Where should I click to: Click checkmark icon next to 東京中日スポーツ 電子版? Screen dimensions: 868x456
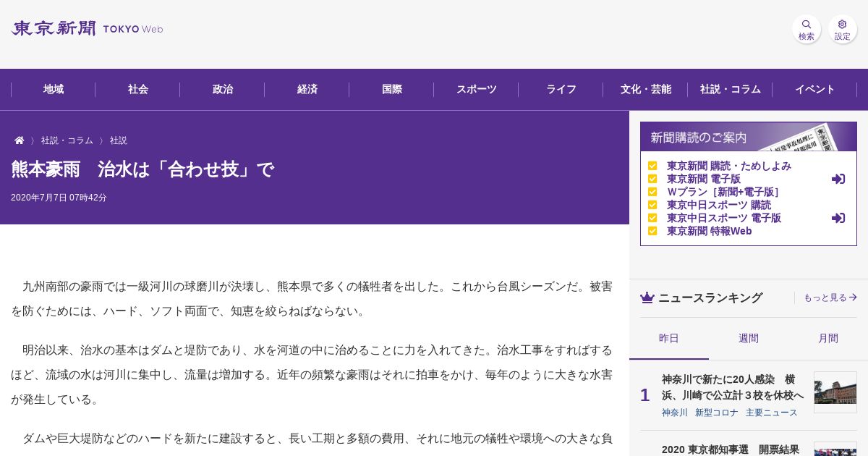pyautogui.click(x=652, y=218)
